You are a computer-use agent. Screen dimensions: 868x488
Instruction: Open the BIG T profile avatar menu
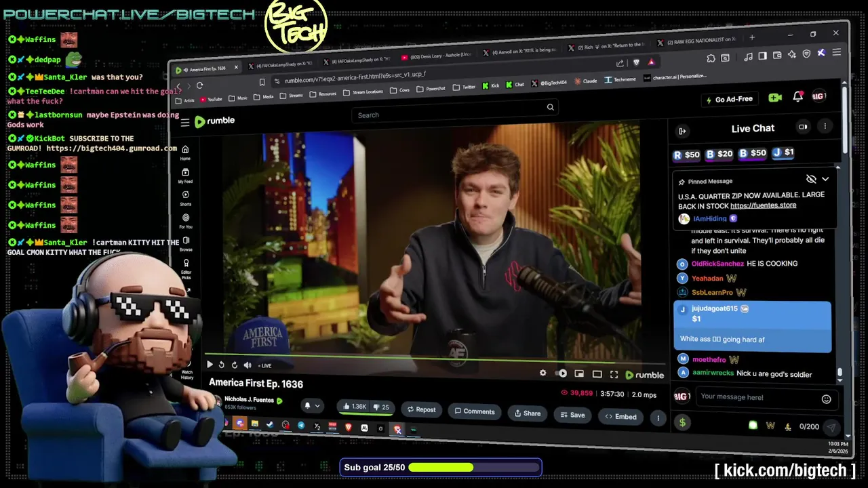[819, 96]
